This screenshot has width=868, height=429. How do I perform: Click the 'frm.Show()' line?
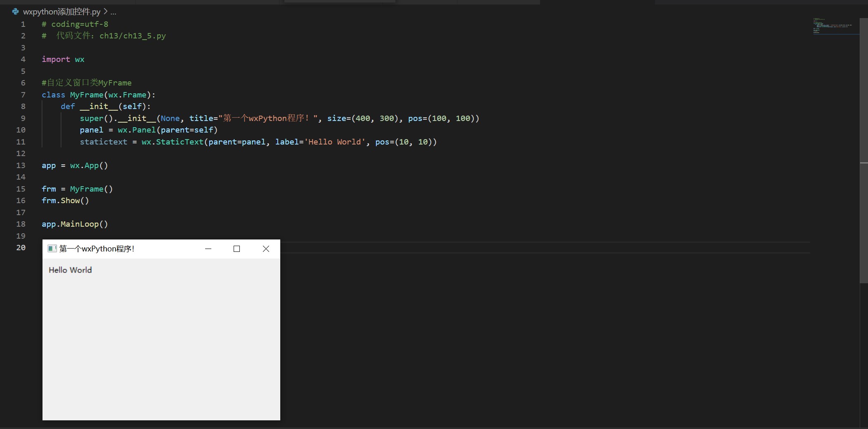[x=65, y=201]
